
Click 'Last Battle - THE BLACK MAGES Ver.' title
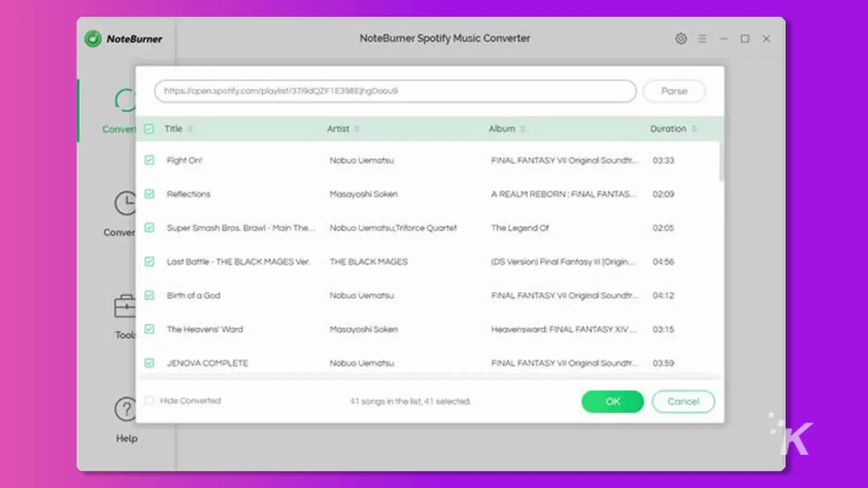point(239,262)
